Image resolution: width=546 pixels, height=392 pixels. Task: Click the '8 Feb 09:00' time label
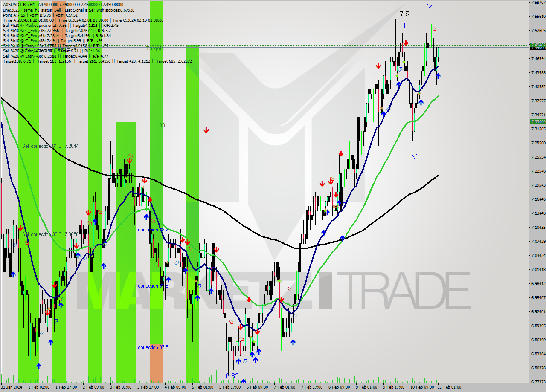(339, 387)
